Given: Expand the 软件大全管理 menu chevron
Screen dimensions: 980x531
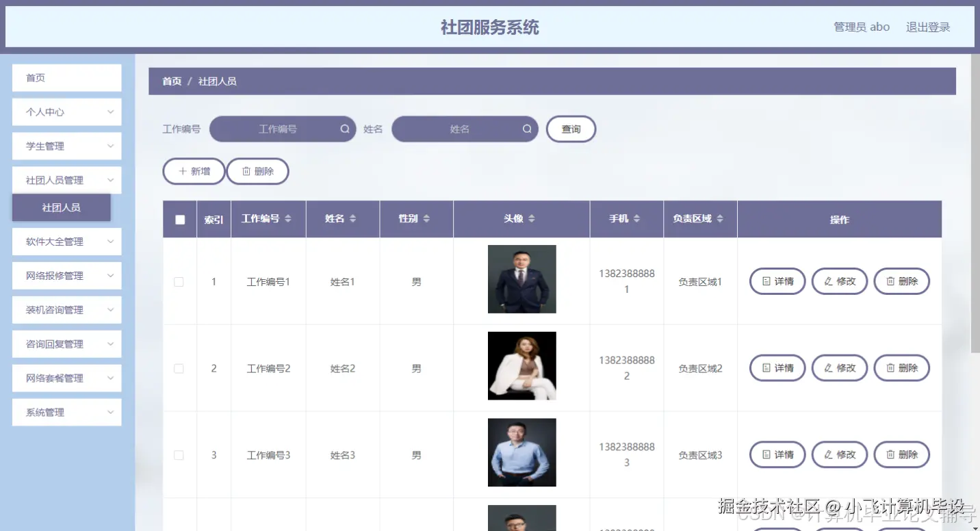Looking at the screenshot, I should (x=110, y=242).
